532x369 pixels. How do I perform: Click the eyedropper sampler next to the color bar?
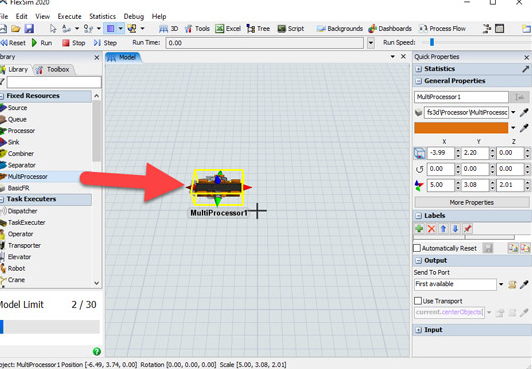[524, 128]
